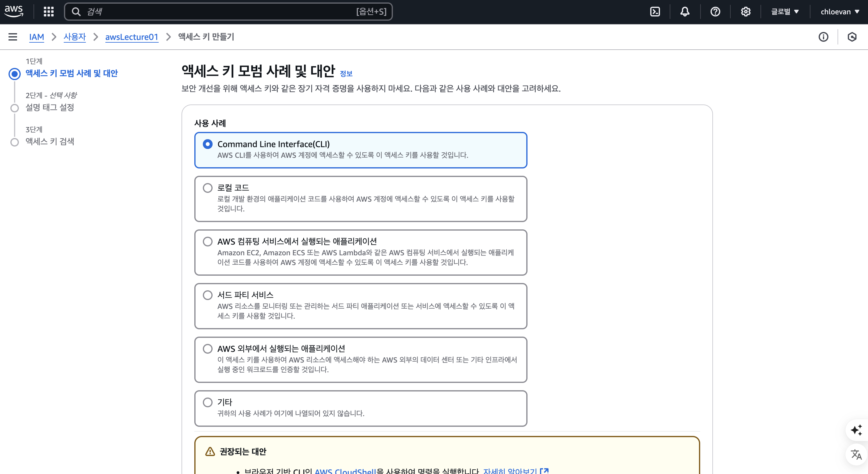Open the 자세히 알아보기 external link
Viewport: 868px width, 474px height.
[516, 471]
